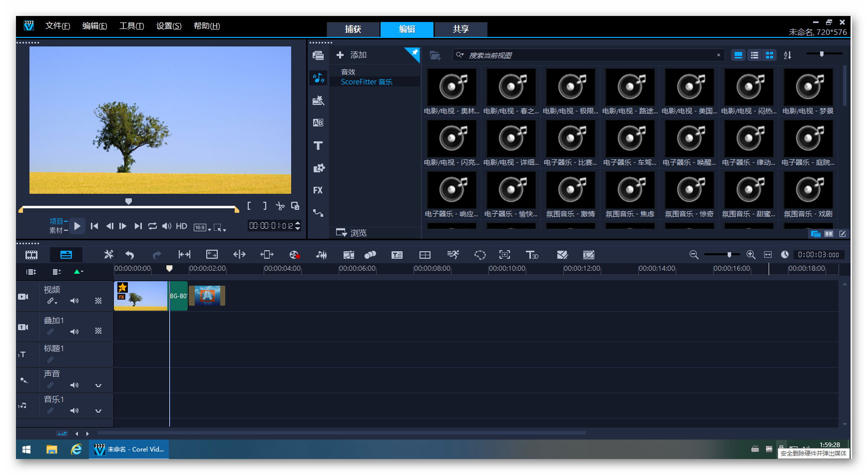Switch to Timeline view
This screenshot has height=475, width=868.
coord(66,255)
